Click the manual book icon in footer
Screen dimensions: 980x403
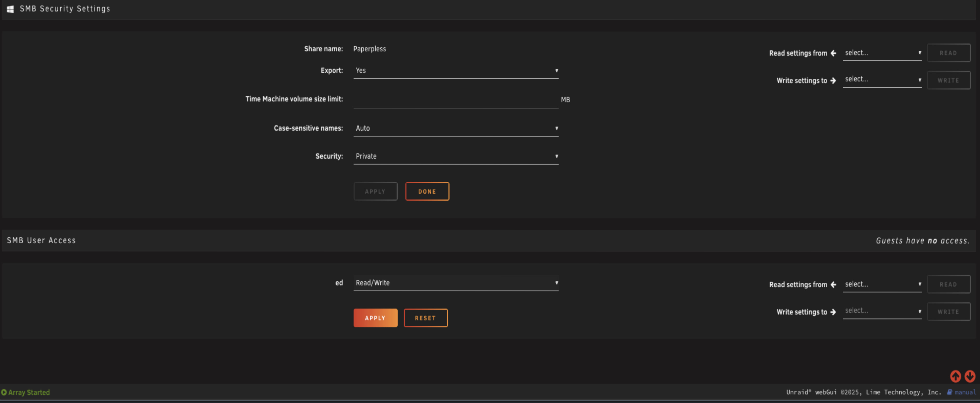950,392
